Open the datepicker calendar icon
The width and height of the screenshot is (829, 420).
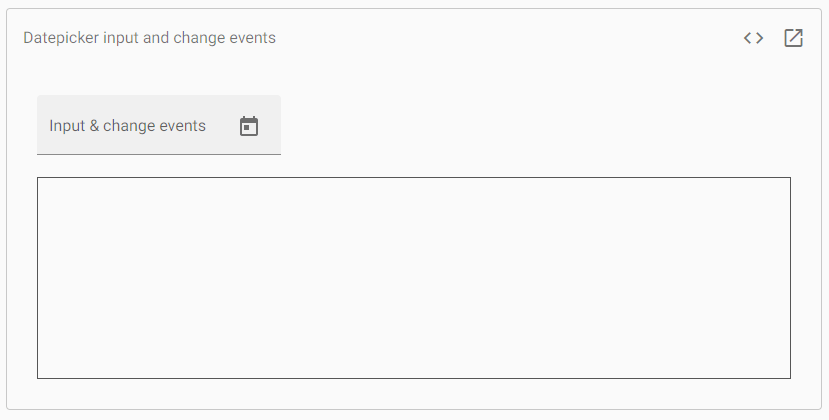(248, 126)
